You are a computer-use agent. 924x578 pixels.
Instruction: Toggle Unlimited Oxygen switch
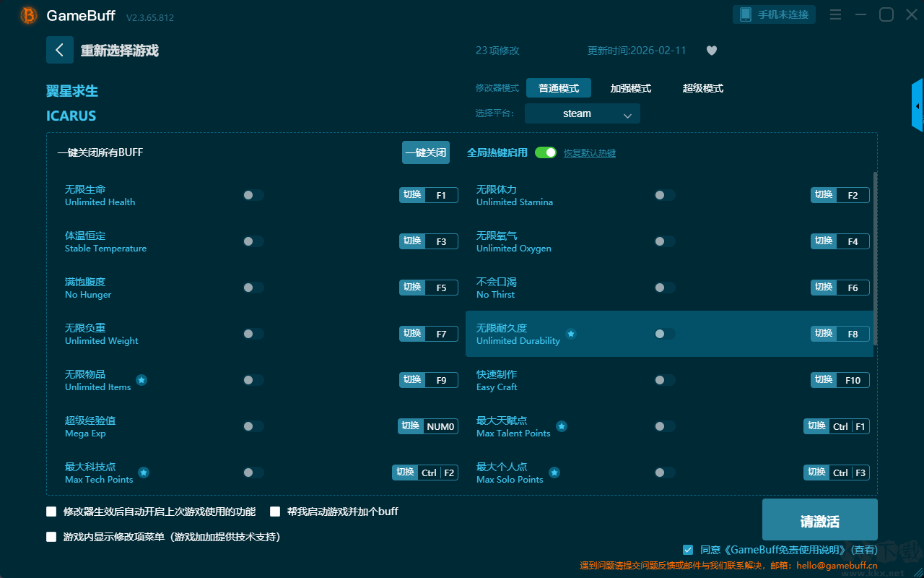coord(665,241)
